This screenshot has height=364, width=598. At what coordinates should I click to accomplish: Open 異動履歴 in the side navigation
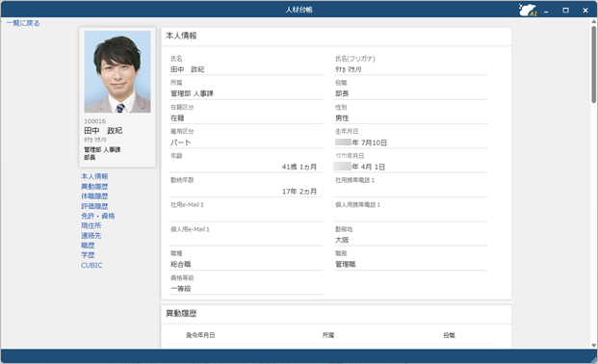pyautogui.click(x=94, y=186)
